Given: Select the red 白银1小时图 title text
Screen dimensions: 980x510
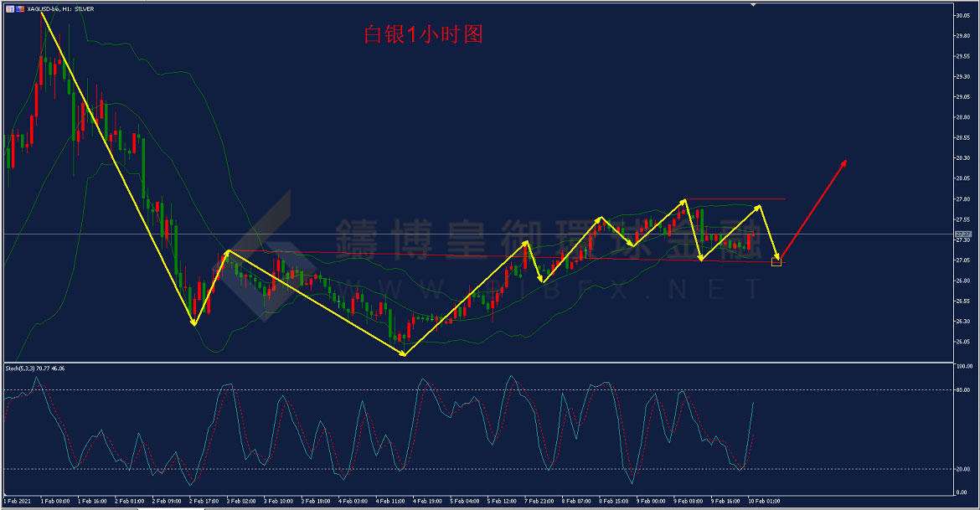Looking at the screenshot, I should [x=423, y=34].
